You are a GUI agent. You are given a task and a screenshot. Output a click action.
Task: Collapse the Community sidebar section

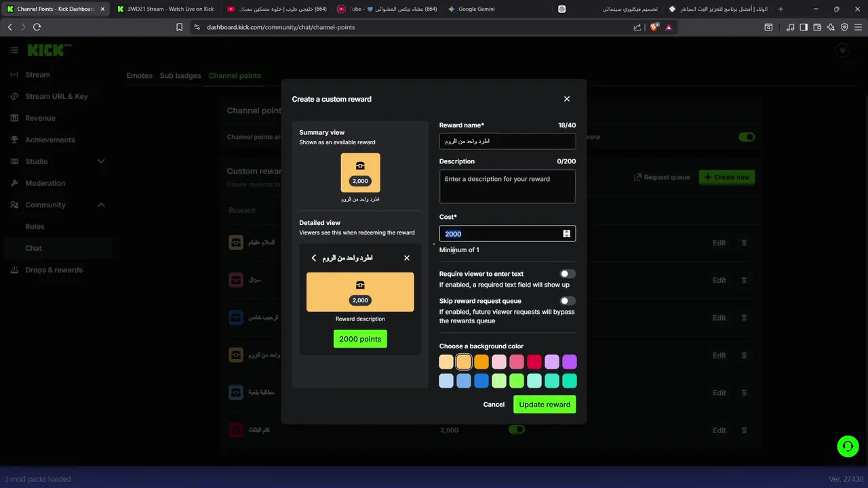(x=101, y=205)
